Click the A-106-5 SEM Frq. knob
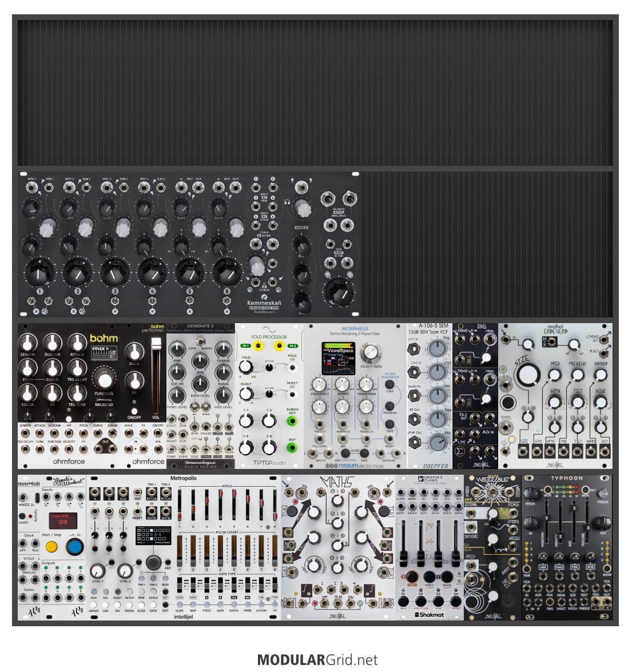The width and height of the screenshot is (636, 672). coord(437,349)
